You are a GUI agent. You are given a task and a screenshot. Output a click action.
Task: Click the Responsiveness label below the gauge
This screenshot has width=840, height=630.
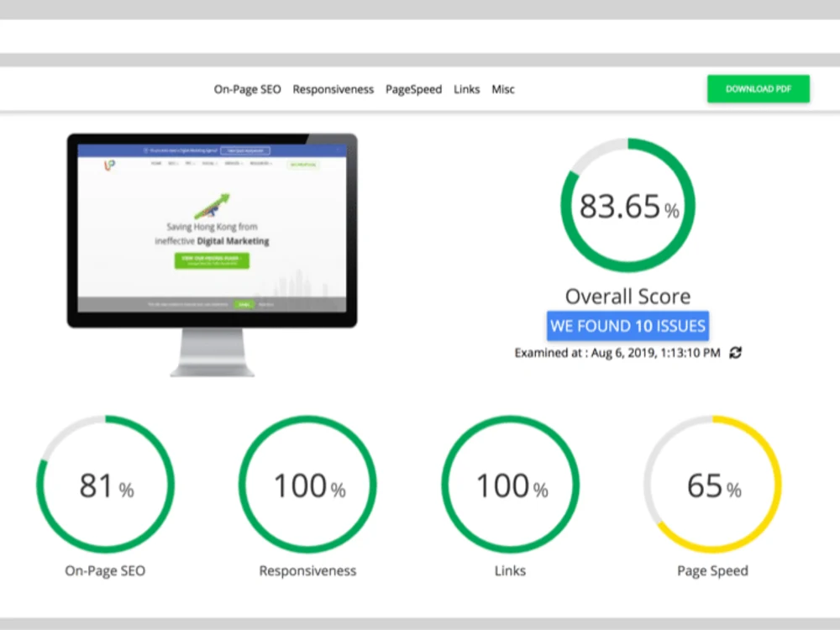pyautogui.click(x=307, y=571)
